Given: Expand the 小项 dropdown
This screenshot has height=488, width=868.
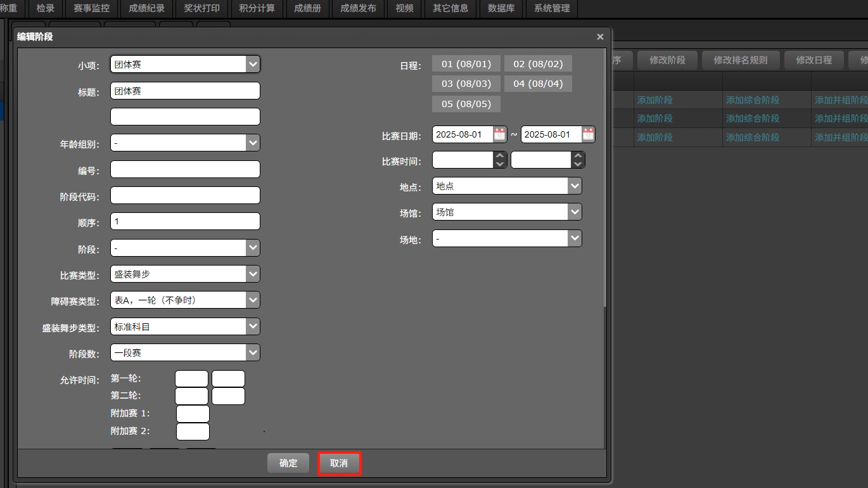Looking at the screenshot, I should [x=253, y=64].
